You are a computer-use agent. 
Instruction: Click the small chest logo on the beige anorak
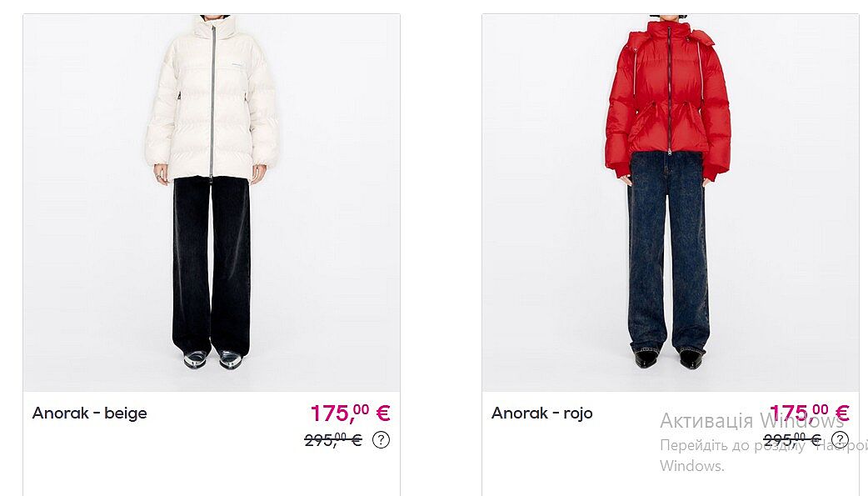(237, 68)
